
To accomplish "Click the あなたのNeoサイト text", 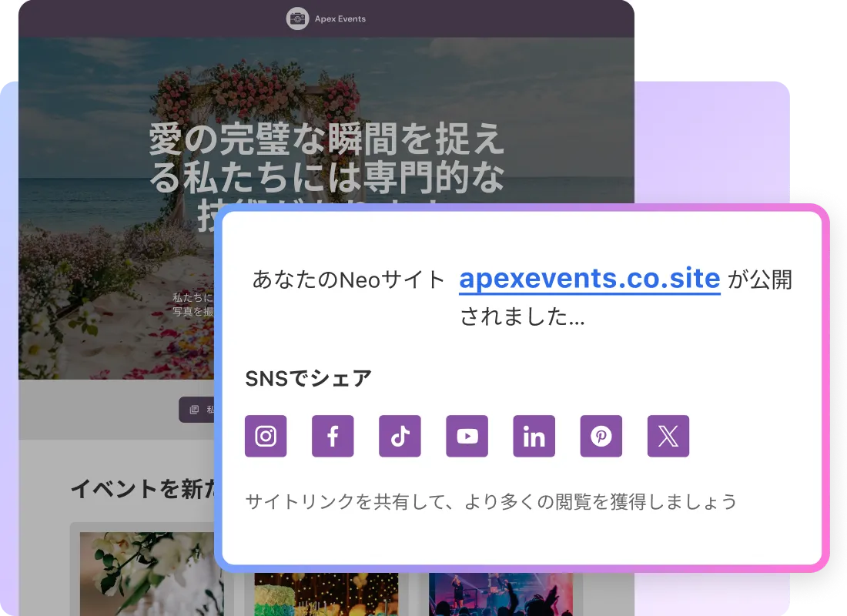I will pos(348,280).
